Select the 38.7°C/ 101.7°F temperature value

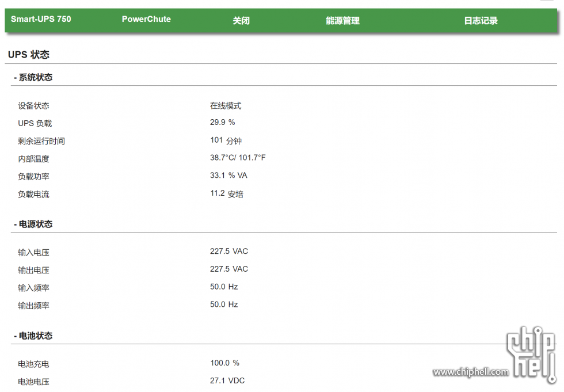coord(238,158)
